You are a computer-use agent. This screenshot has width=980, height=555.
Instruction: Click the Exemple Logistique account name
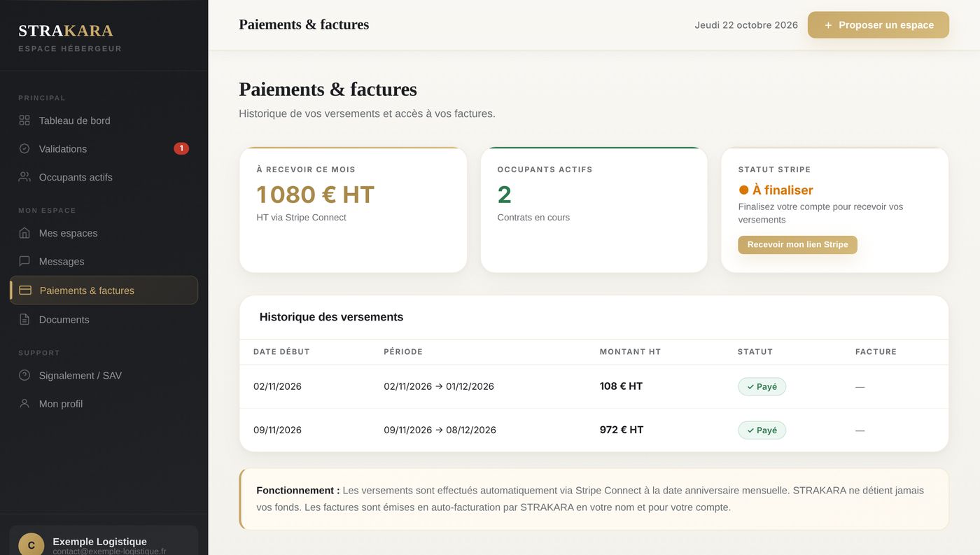[99, 542]
